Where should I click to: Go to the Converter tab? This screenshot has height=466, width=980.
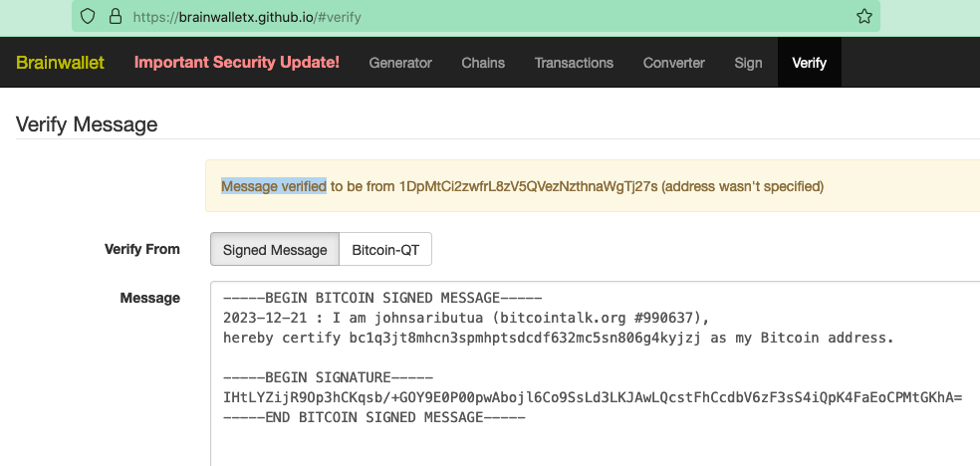tap(673, 63)
